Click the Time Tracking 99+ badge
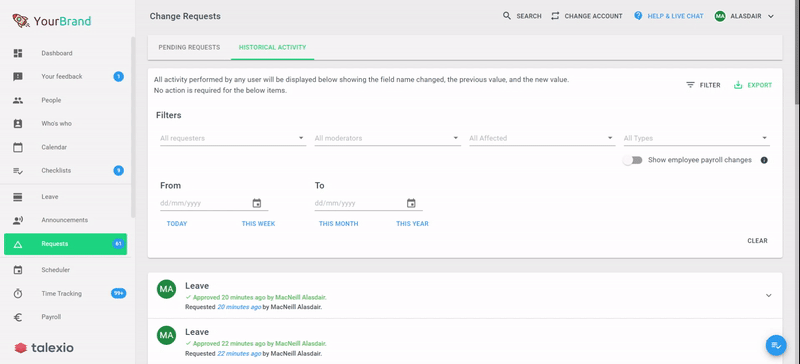The image size is (800, 364). 118,294
